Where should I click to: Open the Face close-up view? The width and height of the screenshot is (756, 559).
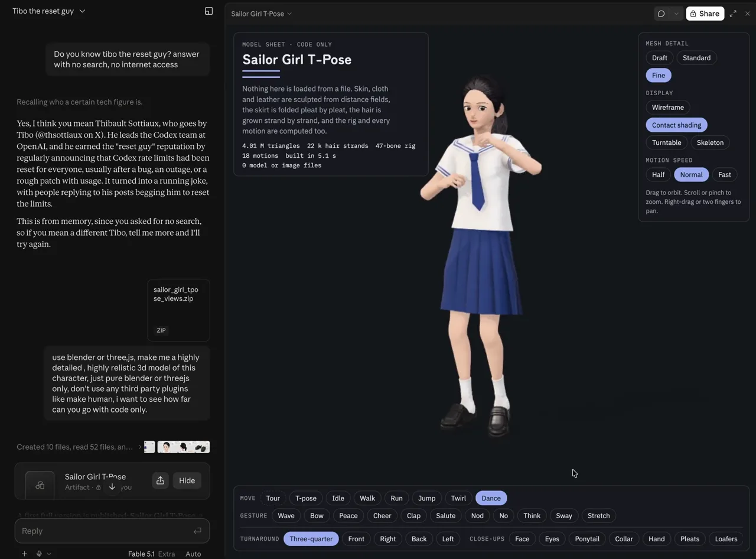(x=522, y=539)
